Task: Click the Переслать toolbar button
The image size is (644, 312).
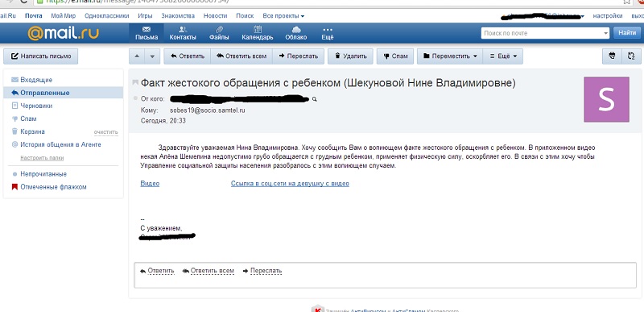Action: 298,56
